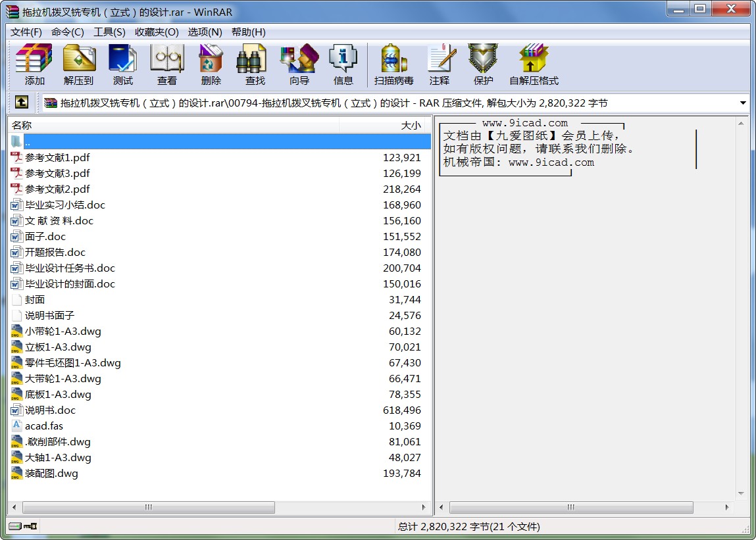Select file 毕业设计的封面.doc
756x540 pixels.
coord(220,284)
